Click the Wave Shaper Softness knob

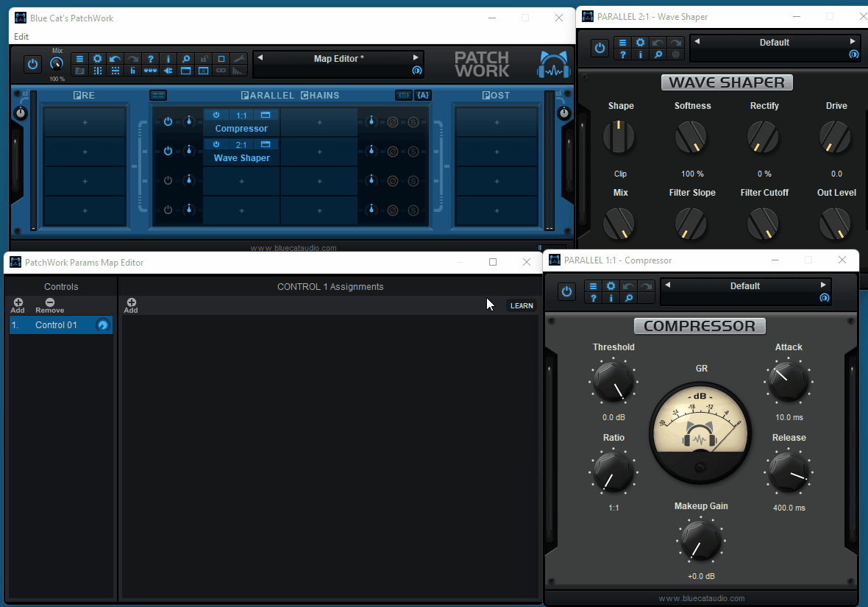tap(691, 137)
